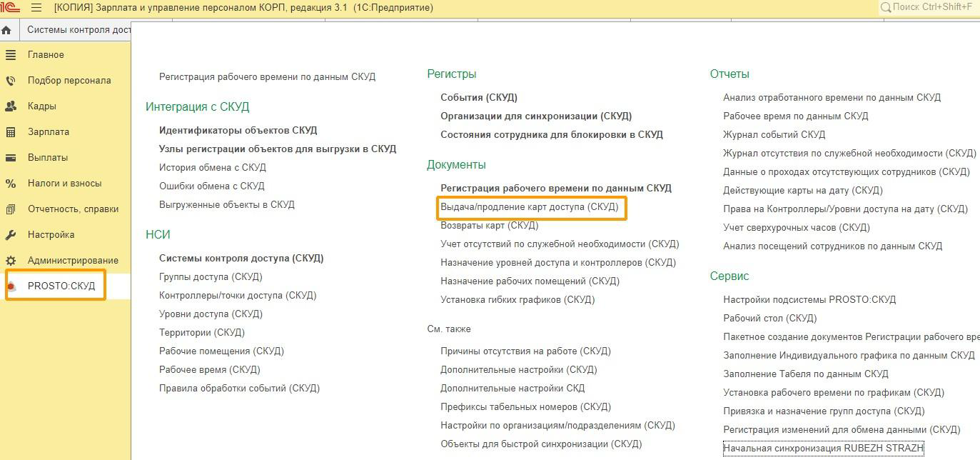The image size is (980, 460).
Task: Click the home page icon
Action: pos(6,30)
